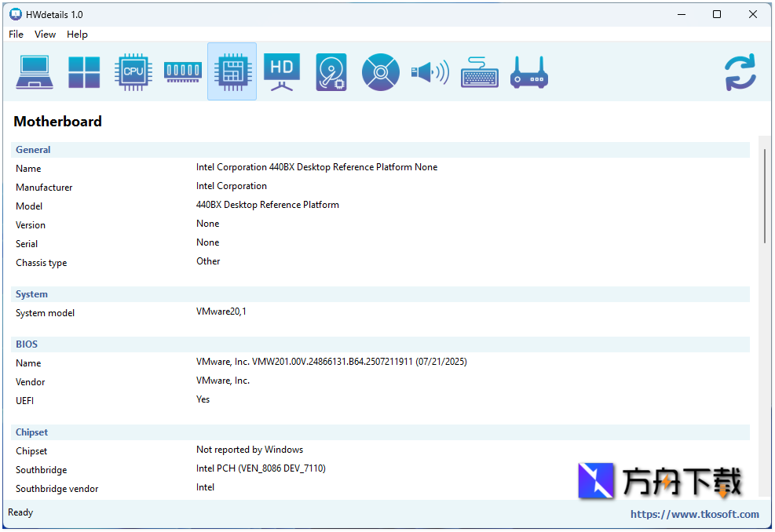775x532 pixels.
Task: Select the BIOS name value VMW201.00V
Action: click(331, 362)
